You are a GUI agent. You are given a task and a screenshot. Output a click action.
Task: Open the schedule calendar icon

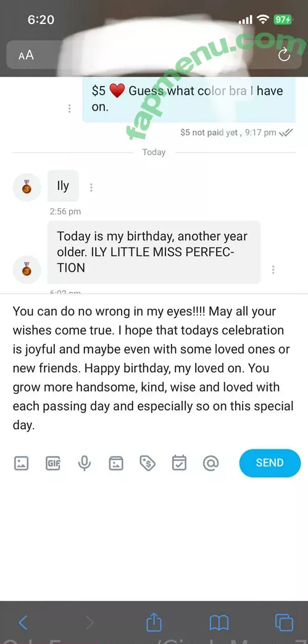pos(179,463)
